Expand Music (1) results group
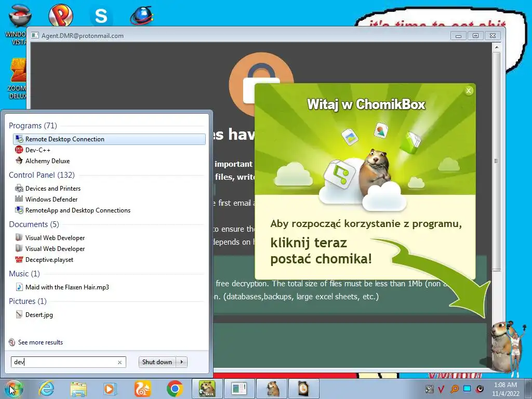 24,274
